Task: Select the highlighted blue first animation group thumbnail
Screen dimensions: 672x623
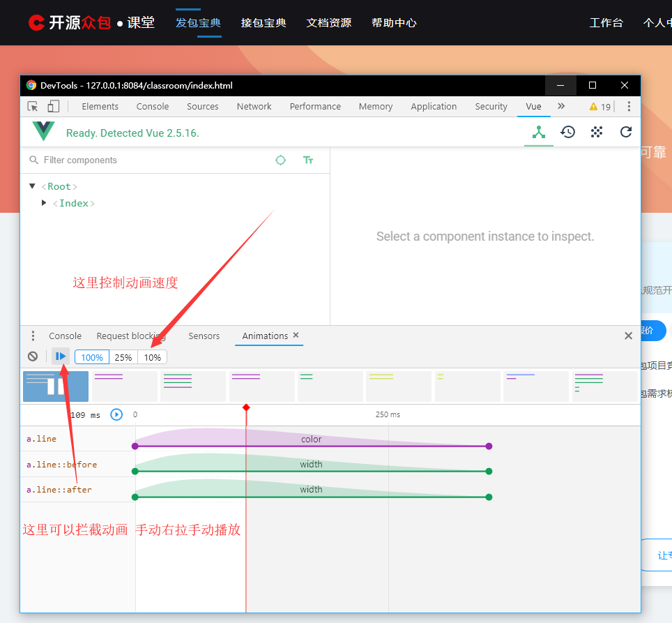Action: pos(56,386)
